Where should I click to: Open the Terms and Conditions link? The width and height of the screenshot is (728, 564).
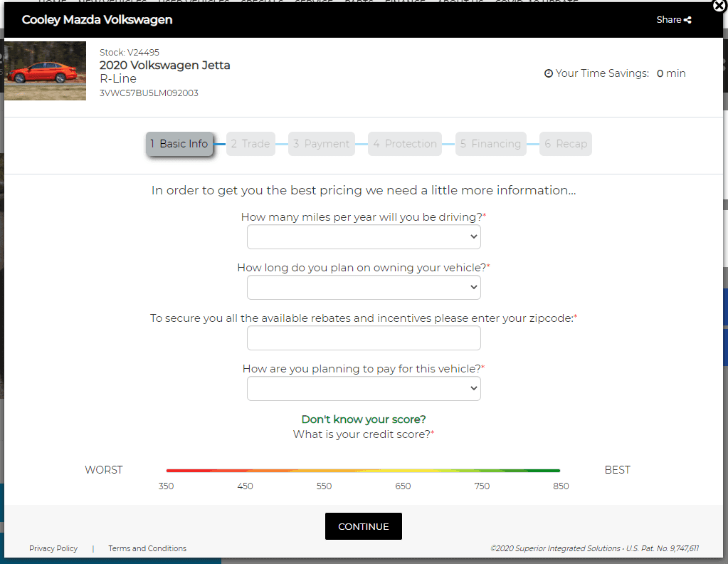(x=147, y=548)
